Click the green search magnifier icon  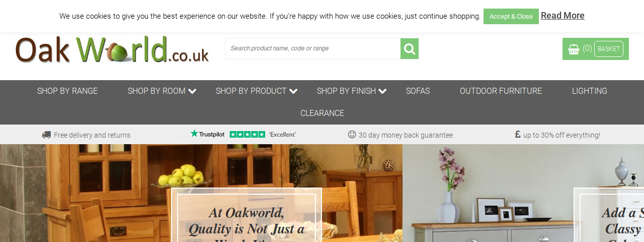coord(410,49)
